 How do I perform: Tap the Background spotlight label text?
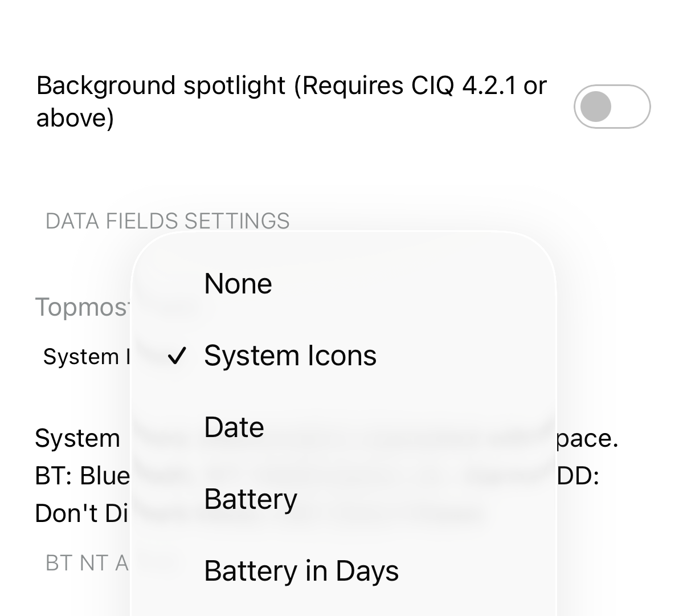pos(291,102)
